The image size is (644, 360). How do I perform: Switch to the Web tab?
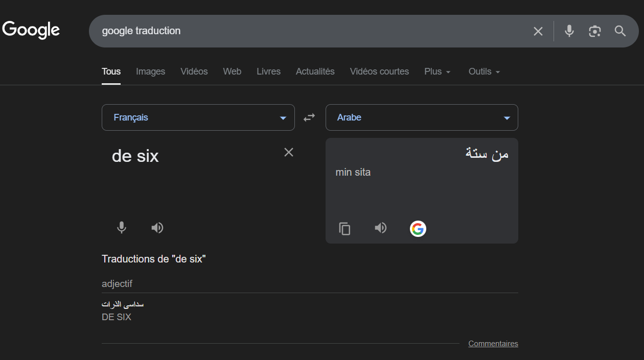[x=232, y=71]
